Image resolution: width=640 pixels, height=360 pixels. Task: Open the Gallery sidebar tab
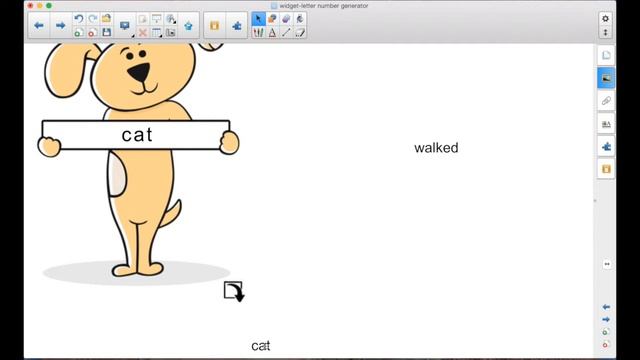(x=606, y=78)
